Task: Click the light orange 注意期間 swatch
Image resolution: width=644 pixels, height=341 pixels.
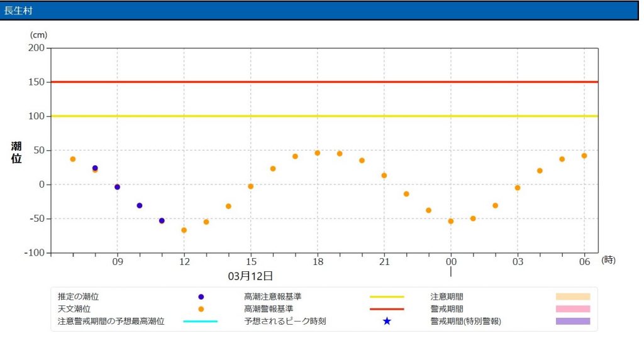Action: point(573,296)
